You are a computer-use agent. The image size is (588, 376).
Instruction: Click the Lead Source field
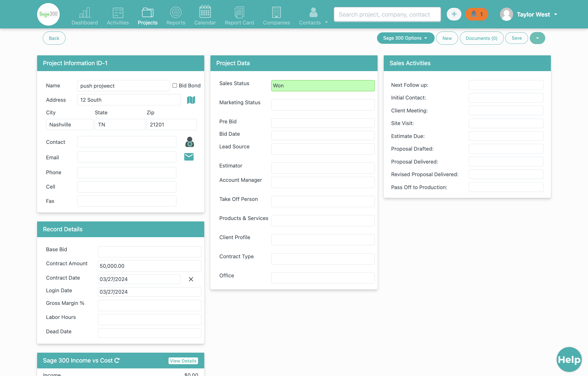pos(323,149)
